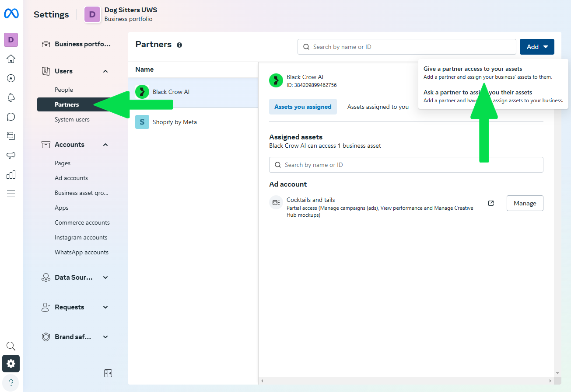This screenshot has height=392, width=571.
Task: Click the Search by name or ID field at top
Action: tap(407, 47)
